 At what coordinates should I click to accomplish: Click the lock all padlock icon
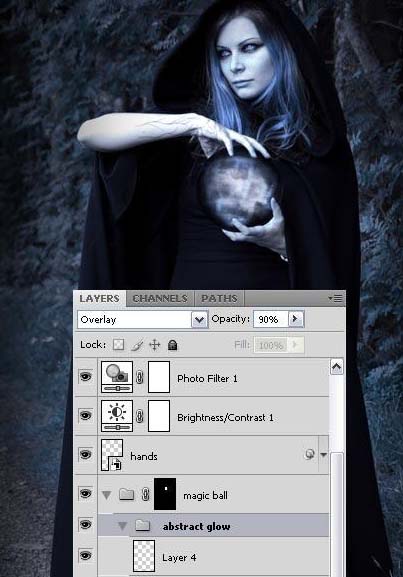pos(172,345)
